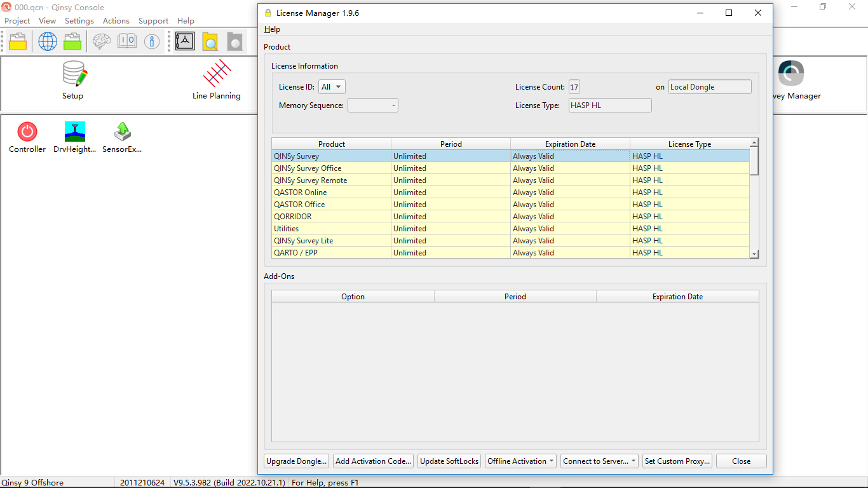Select the QINSy Survey row
Image resolution: width=868 pixels, height=488 pixels.
(511, 156)
